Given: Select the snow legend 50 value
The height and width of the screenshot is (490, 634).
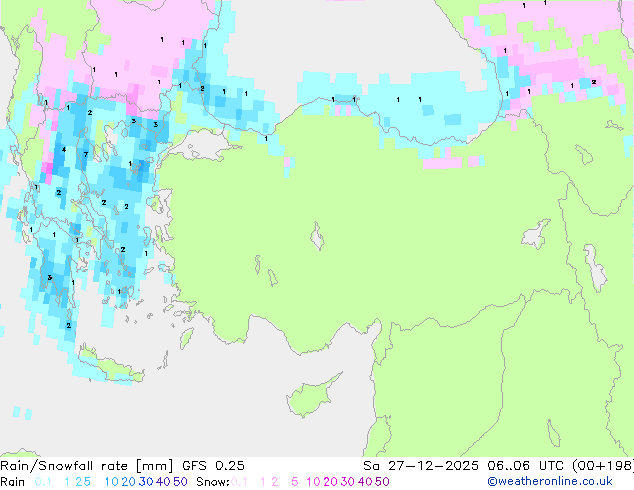Looking at the screenshot, I should (382, 482).
